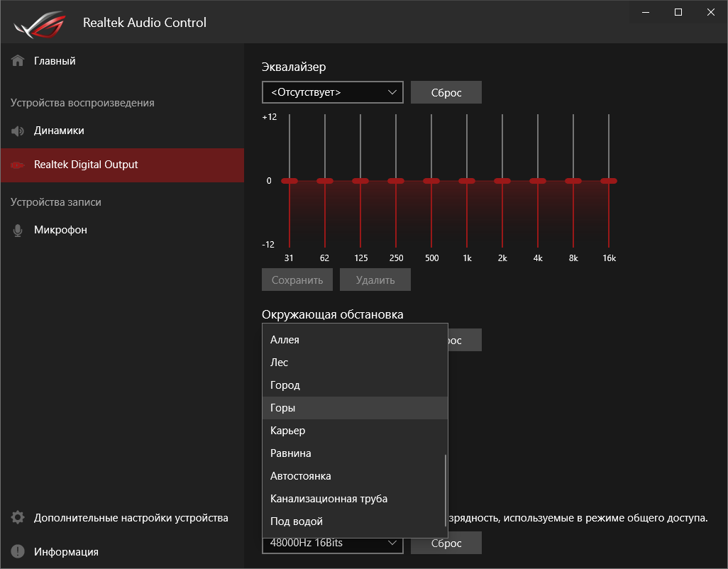Click the 4k equalizer slider handle

[x=538, y=181]
